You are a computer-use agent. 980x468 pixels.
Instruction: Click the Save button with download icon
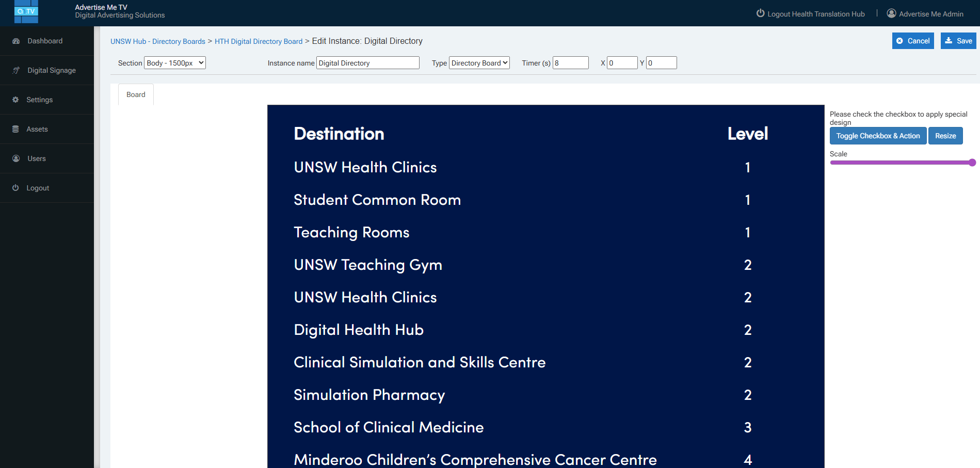point(958,41)
